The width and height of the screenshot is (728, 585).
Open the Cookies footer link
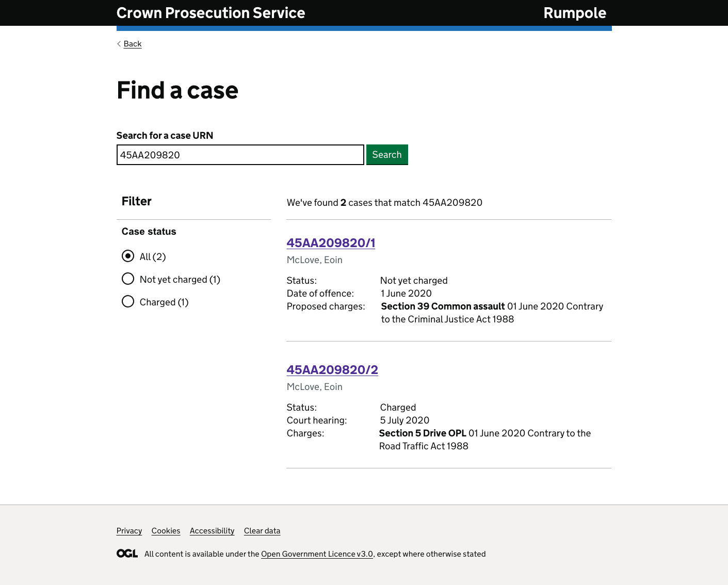coord(166,531)
